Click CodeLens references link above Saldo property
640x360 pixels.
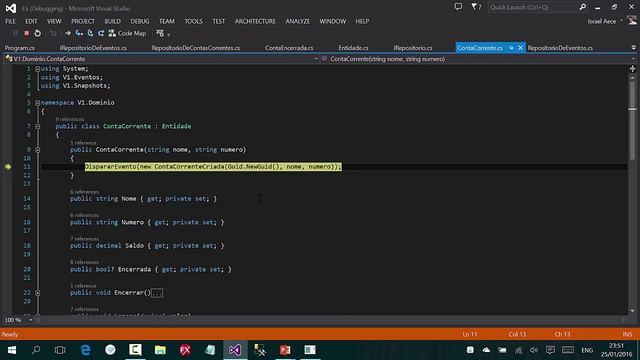click(84, 239)
